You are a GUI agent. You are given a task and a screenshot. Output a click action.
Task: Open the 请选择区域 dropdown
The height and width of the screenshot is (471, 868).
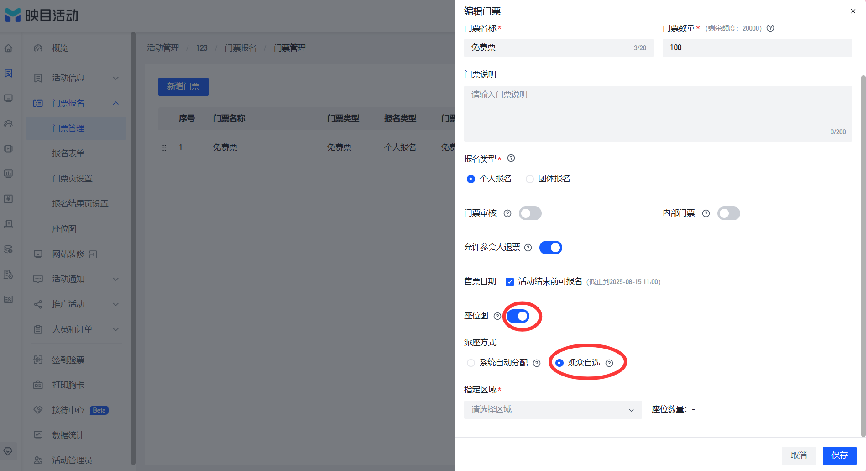click(553, 410)
